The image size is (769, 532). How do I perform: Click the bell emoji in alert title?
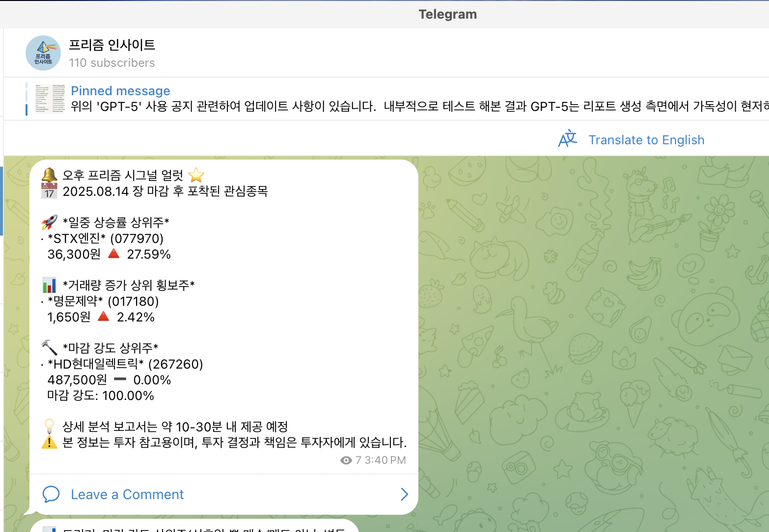point(49,175)
